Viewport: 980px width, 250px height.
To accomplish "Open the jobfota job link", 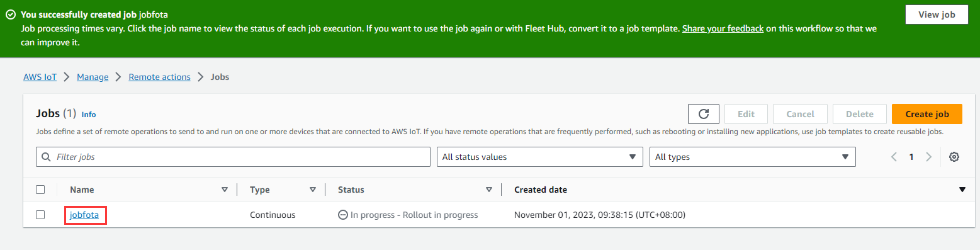I will (x=84, y=215).
